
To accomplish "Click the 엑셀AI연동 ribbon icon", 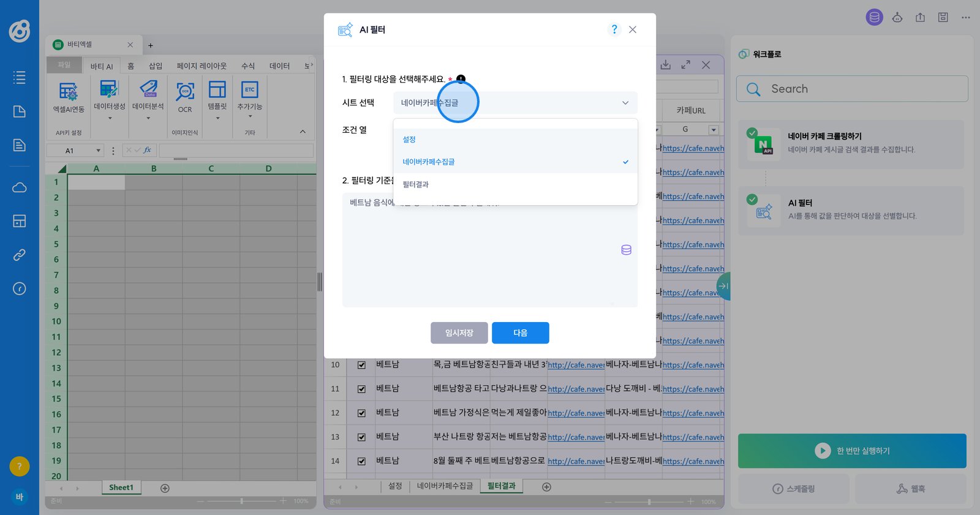I will (69, 97).
